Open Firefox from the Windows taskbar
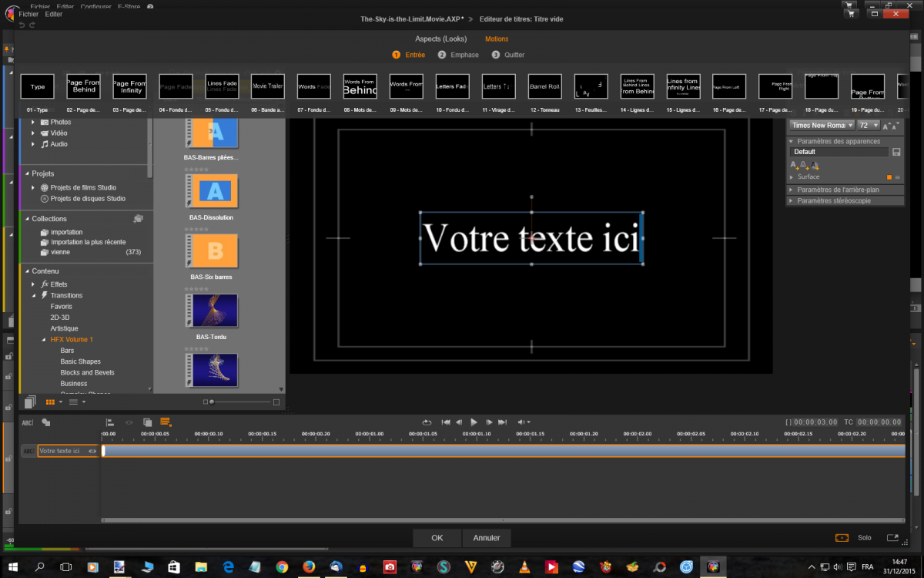This screenshot has width=924, height=578. [x=310, y=567]
